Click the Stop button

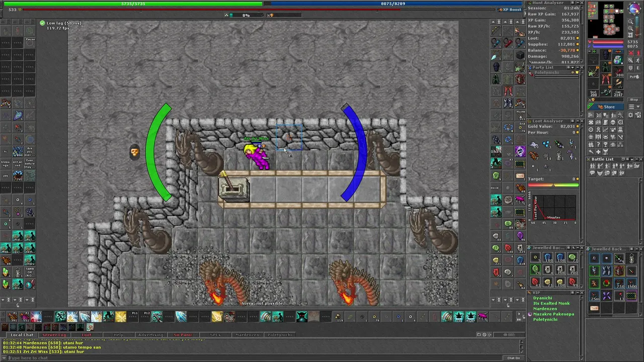pos(634,100)
